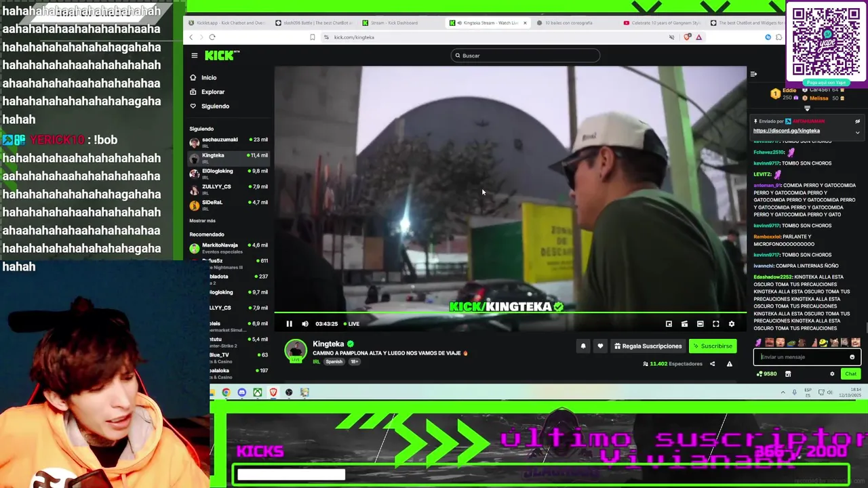Bookmark this page icon
868x488 pixels.
pos(312,37)
